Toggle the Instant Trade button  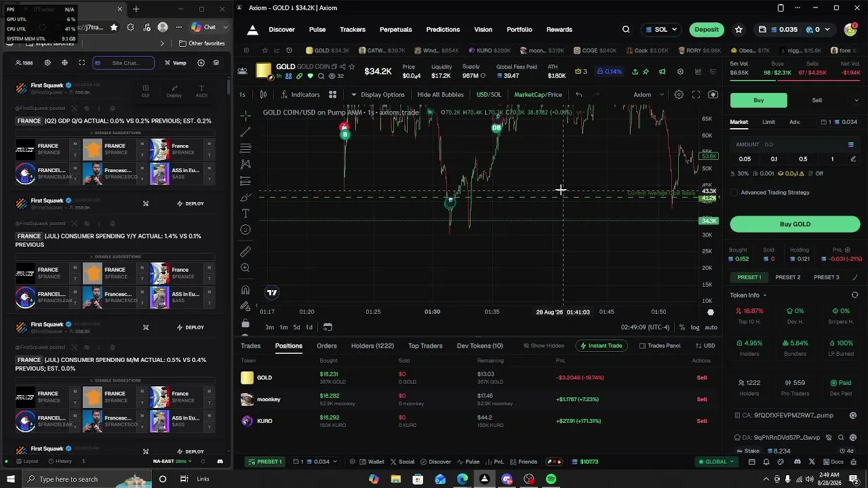(600, 346)
